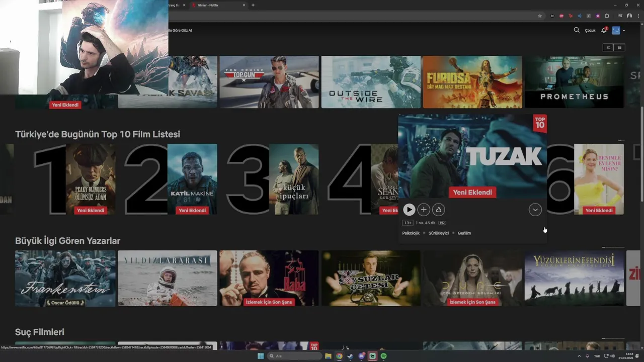The height and width of the screenshot is (362, 644).
Task: Open Discord from the taskbar
Action: pyautogui.click(x=361, y=356)
